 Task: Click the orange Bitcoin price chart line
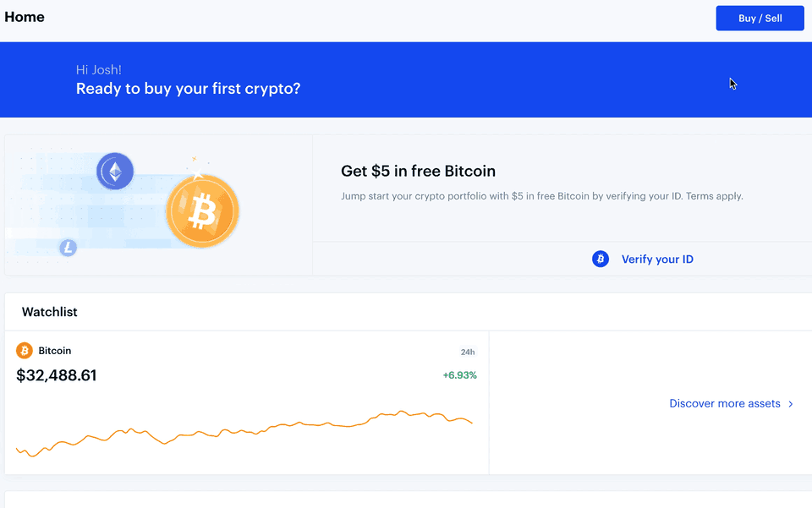(254, 432)
